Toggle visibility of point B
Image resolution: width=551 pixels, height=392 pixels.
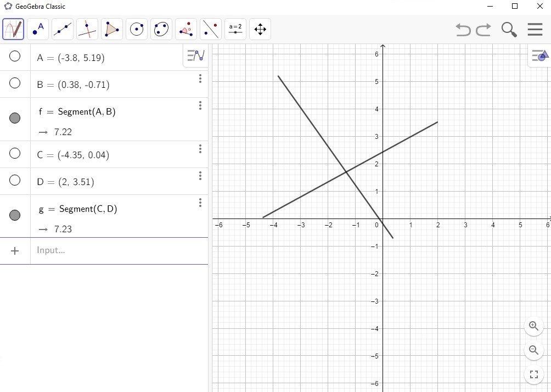[15, 83]
